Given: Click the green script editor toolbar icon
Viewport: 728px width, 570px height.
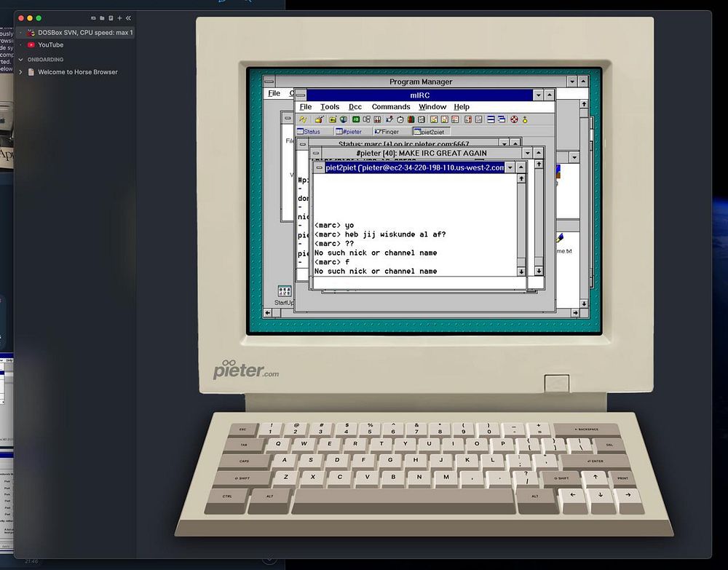Looking at the screenshot, I should click(x=356, y=119).
